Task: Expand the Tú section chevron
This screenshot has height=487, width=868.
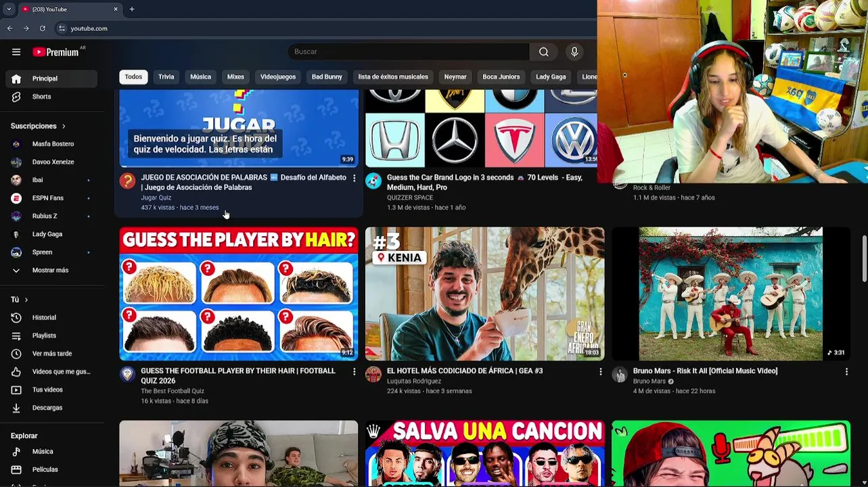Action: pyautogui.click(x=26, y=300)
